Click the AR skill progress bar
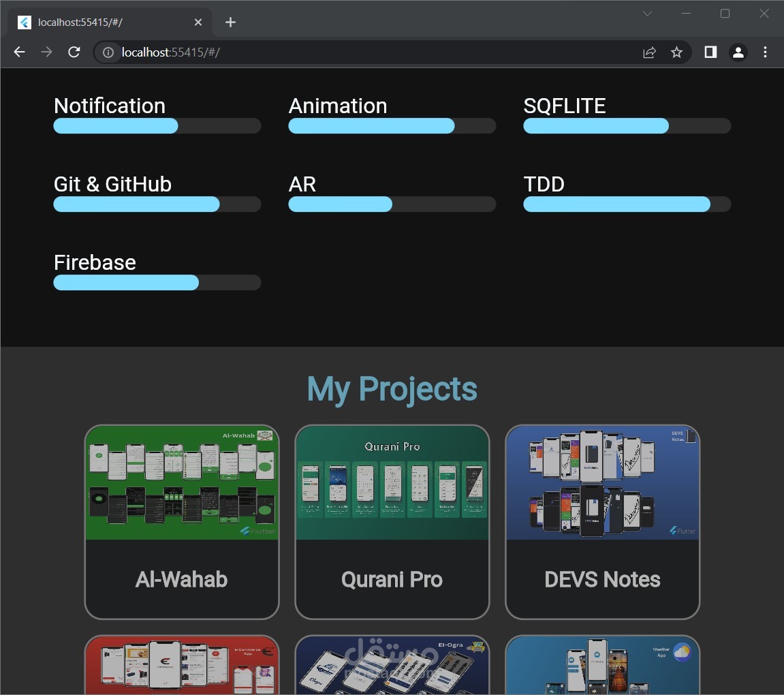The width and height of the screenshot is (784, 695). pos(392,204)
